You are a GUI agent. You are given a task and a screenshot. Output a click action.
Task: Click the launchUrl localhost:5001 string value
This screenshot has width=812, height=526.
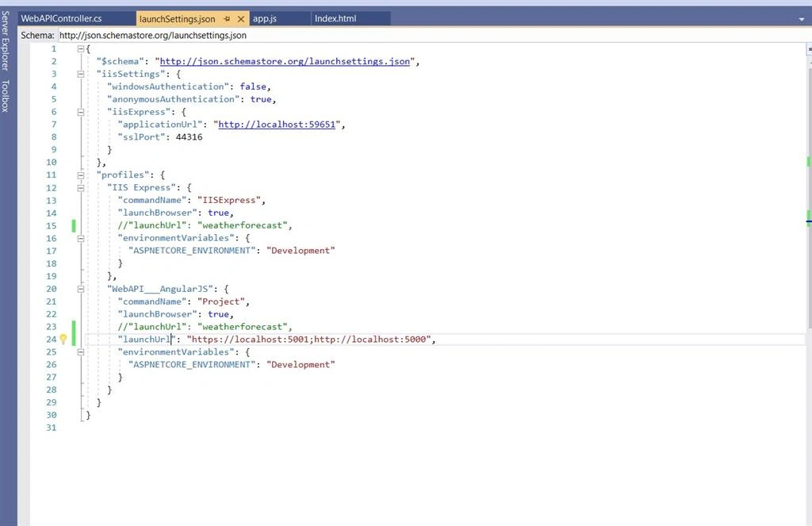click(308, 340)
